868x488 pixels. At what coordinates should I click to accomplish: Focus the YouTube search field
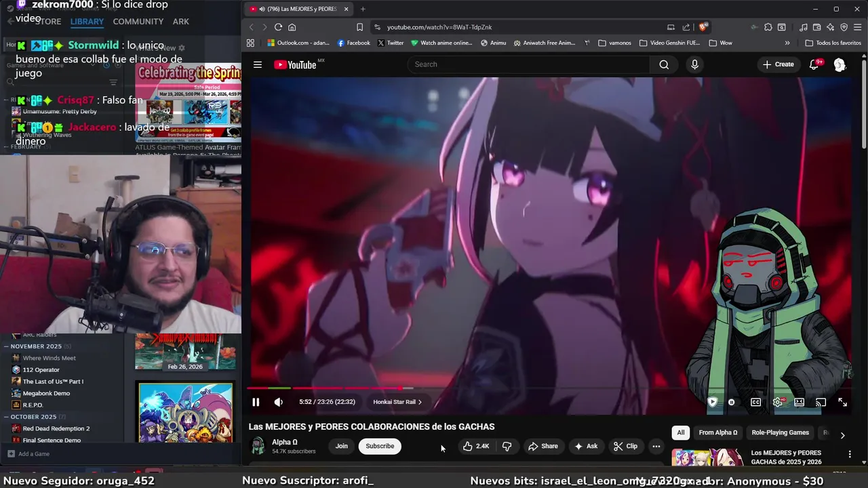click(529, 64)
